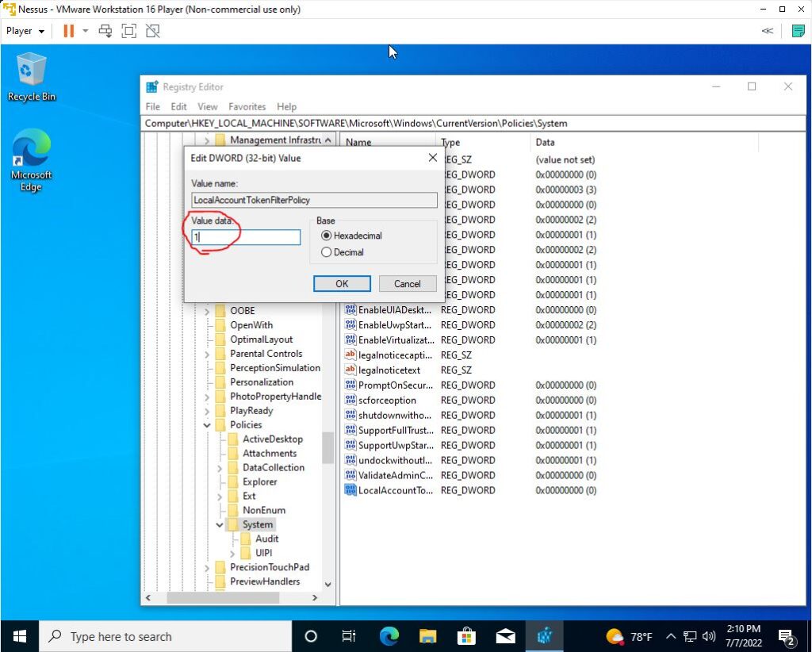Select the Audit key in tree
Viewport: 812px width, 652px height.
pos(266,539)
